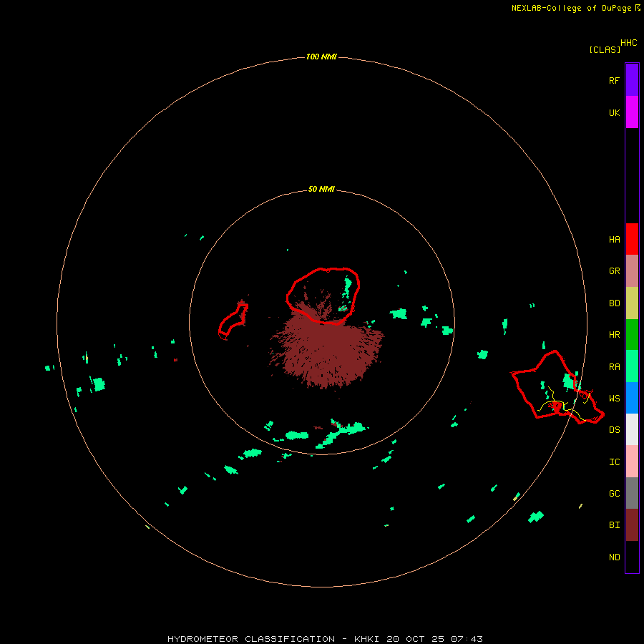Click the GC legend label
The image size is (644, 644).
tap(614, 494)
